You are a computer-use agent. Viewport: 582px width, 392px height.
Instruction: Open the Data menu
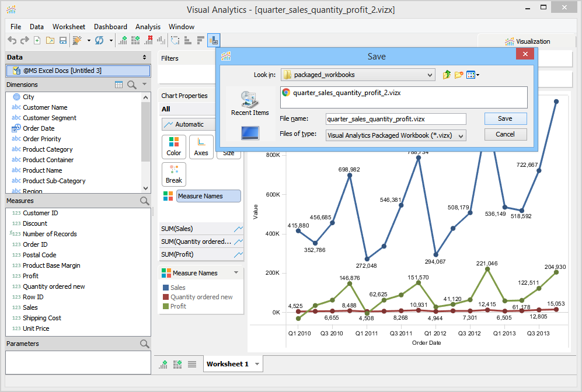point(37,27)
